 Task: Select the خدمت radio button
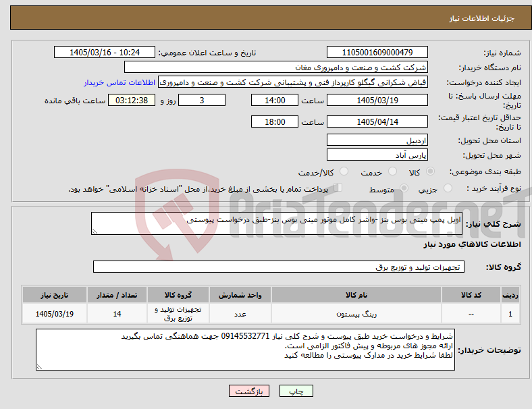392,171
